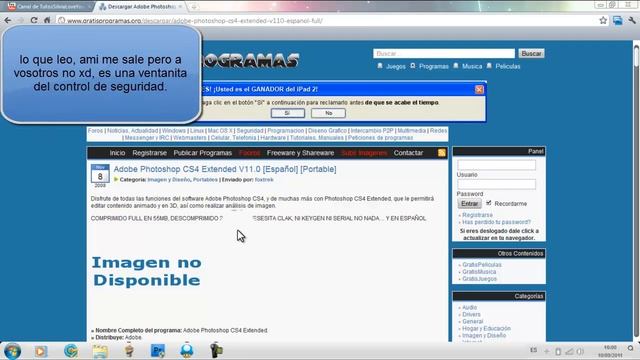Click the browser back arrow

point(8,20)
